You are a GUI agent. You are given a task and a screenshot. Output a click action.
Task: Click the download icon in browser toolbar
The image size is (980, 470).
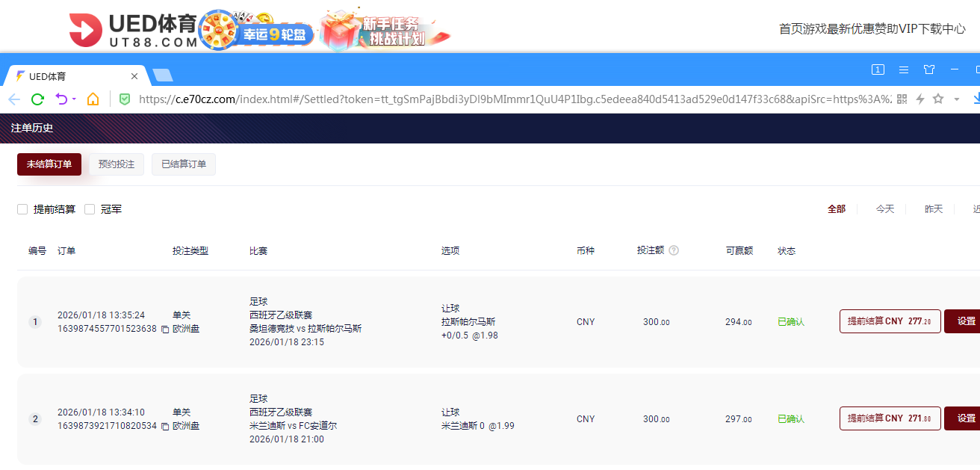(976, 99)
